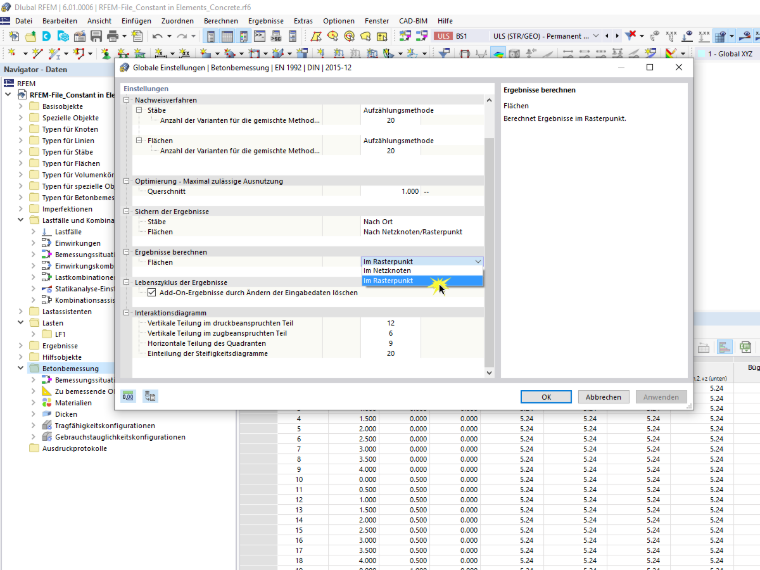Image resolution: width=760 pixels, height=570 pixels.
Task: Select LF1 under Lasten
Action: click(x=60, y=334)
